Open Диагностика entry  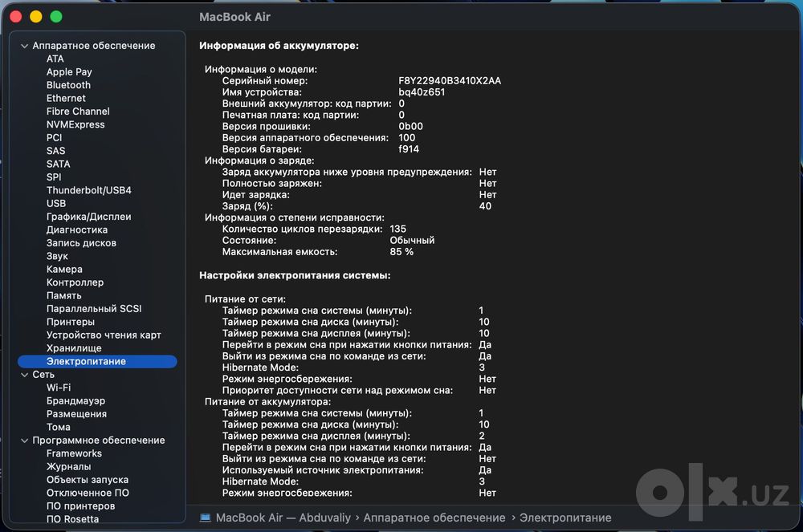pyautogui.click(x=77, y=230)
